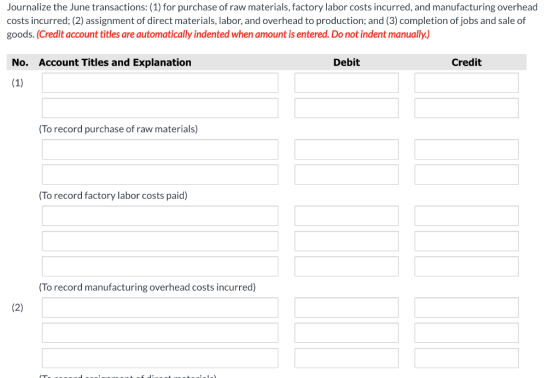Click red 'Credit account titles are automatically indented' instruction
This screenshot has height=378, width=560.
point(233,34)
